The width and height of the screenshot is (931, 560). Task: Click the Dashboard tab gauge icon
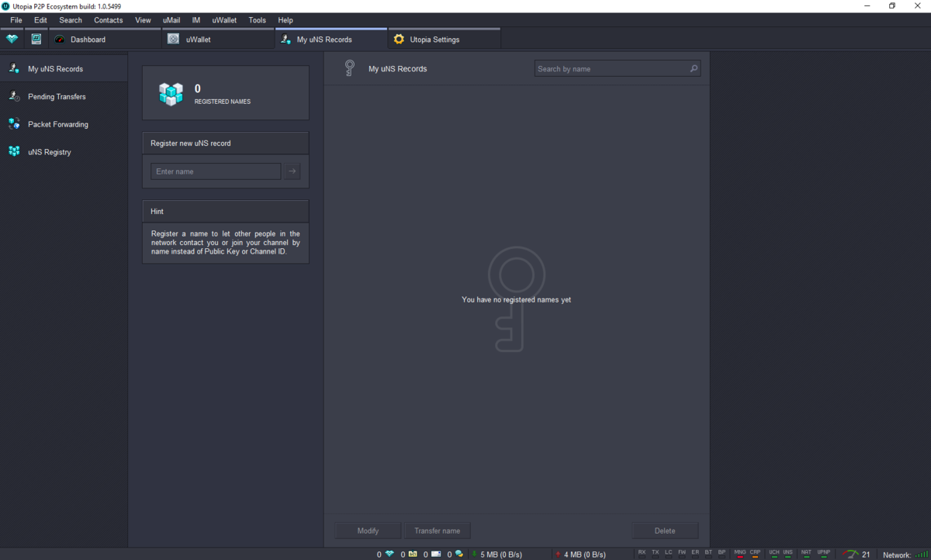coord(60,39)
